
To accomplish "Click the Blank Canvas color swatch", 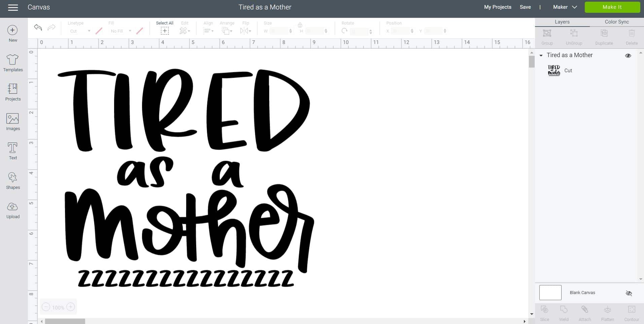I will (550, 292).
